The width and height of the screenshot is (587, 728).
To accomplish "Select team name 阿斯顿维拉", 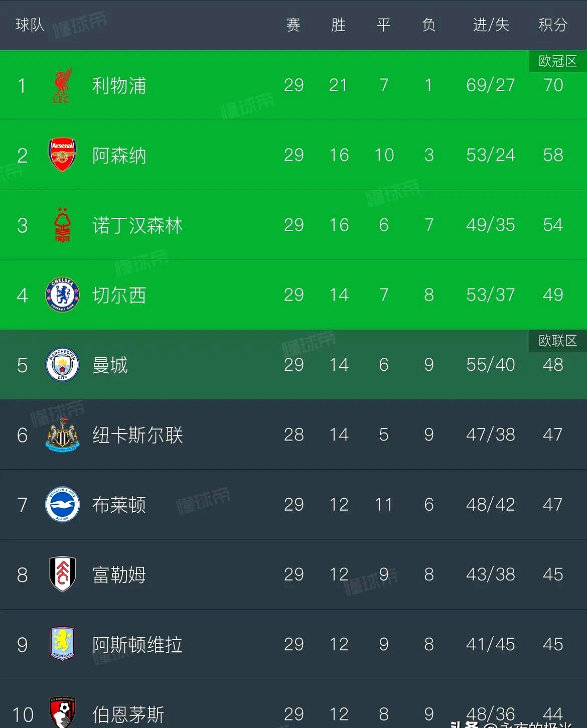I will (x=137, y=645).
